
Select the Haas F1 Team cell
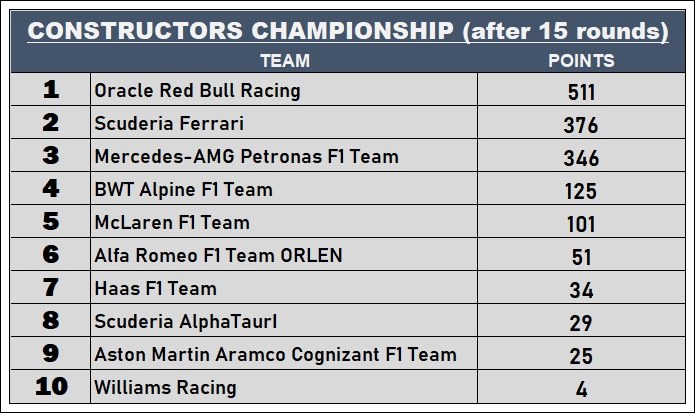284,288
